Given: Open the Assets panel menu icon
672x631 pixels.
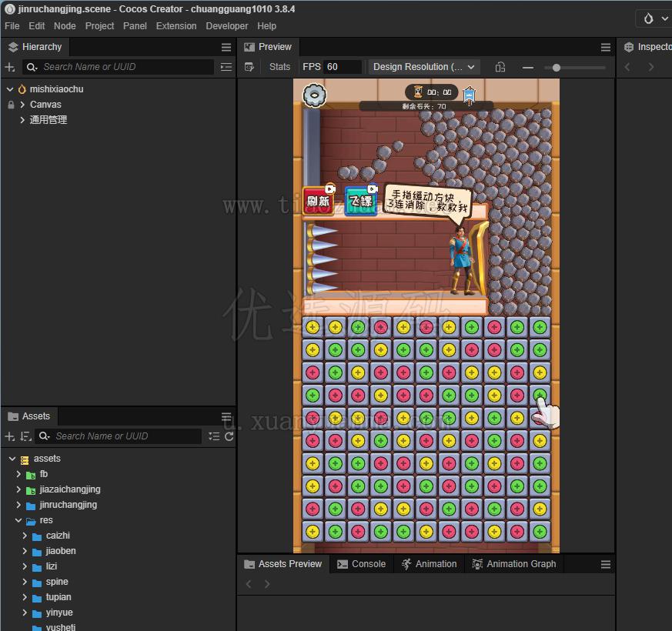Looking at the screenshot, I should coord(226,416).
